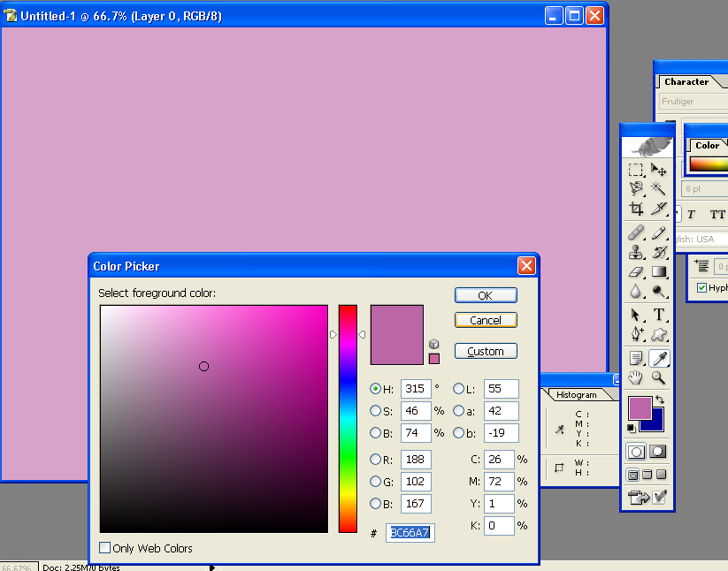Click the hex color code field
The width and height of the screenshot is (728, 571).
[410, 533]
